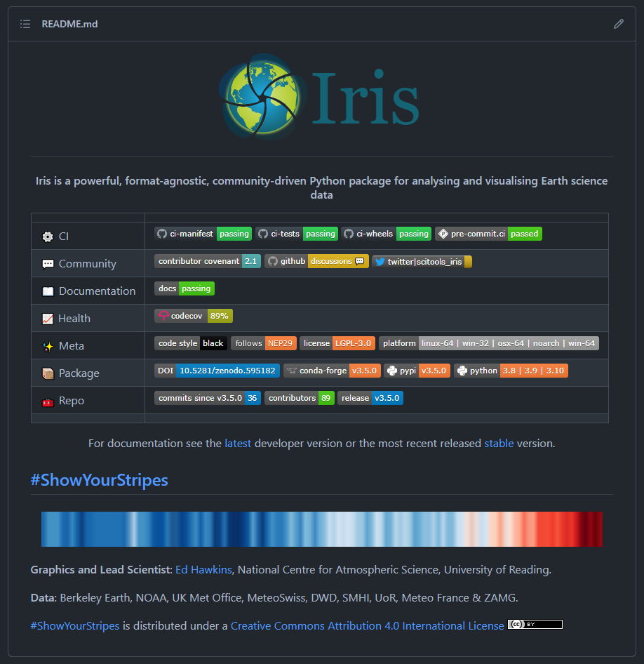This screenshot has height=664, width=644.
Task: Open the docs passing badge
Action: tap(185, 288)
